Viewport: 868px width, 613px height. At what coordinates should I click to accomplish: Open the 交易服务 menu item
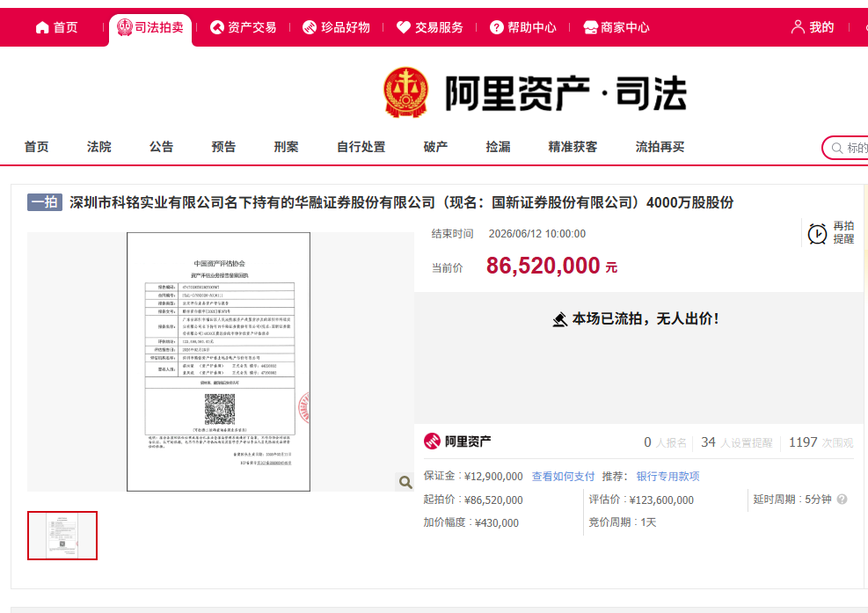[429, 27]
